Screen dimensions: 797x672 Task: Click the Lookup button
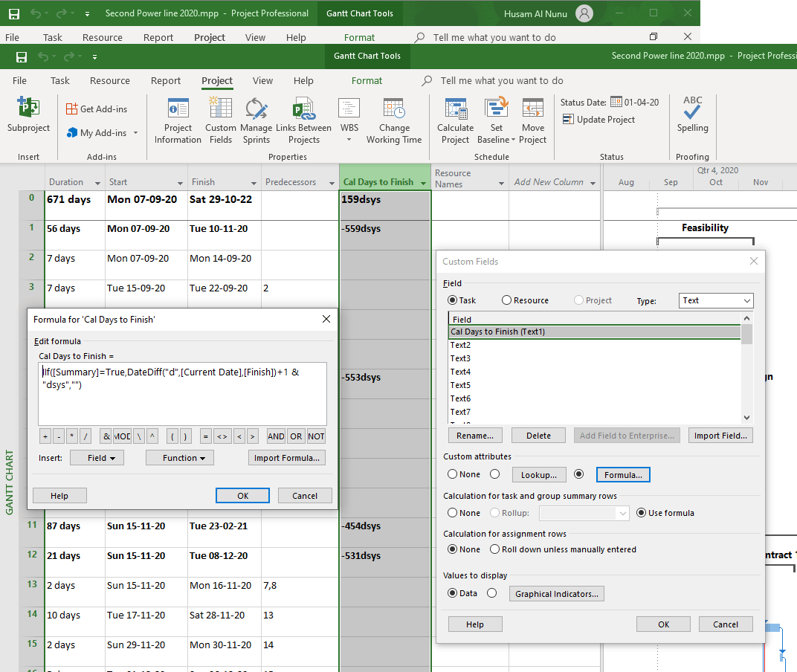pos(539,475)
